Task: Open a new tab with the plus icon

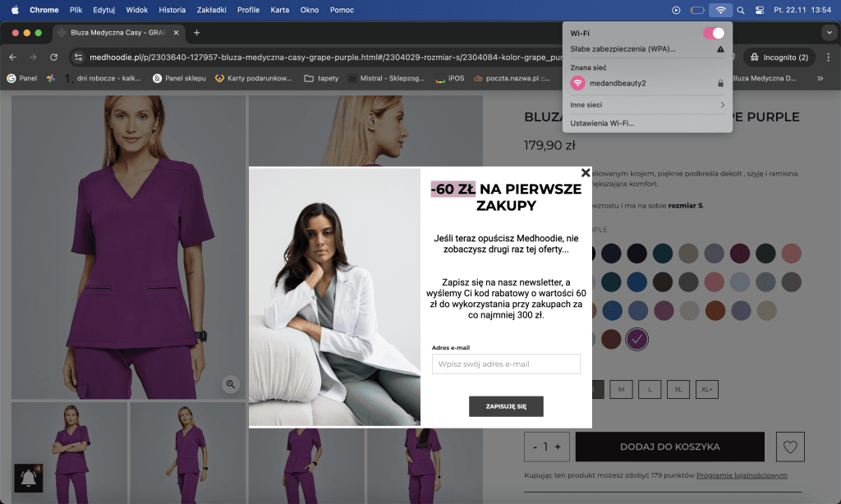Action: point(196,33)
